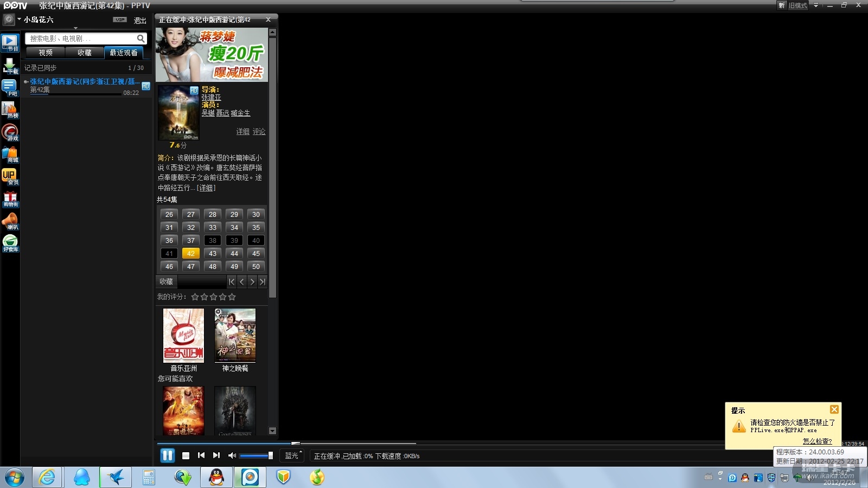Go to next page of episode list
Image resolution: width=868 pixels, height=488 pixels.
pos(252,282)
